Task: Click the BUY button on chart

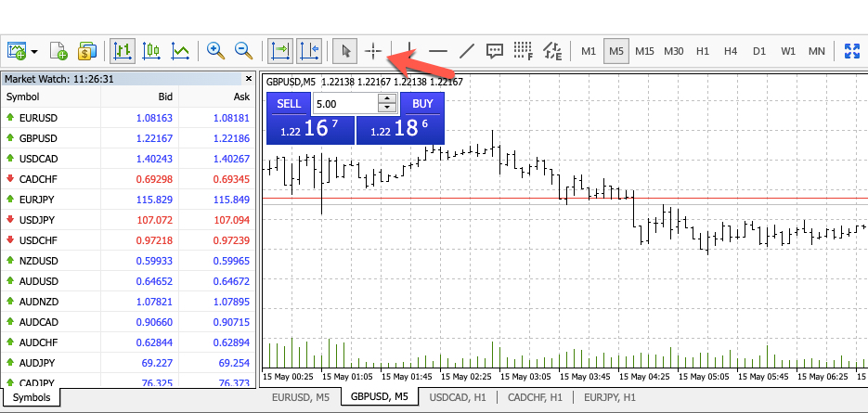Action: pyautogui.click(x=423, y=104)
